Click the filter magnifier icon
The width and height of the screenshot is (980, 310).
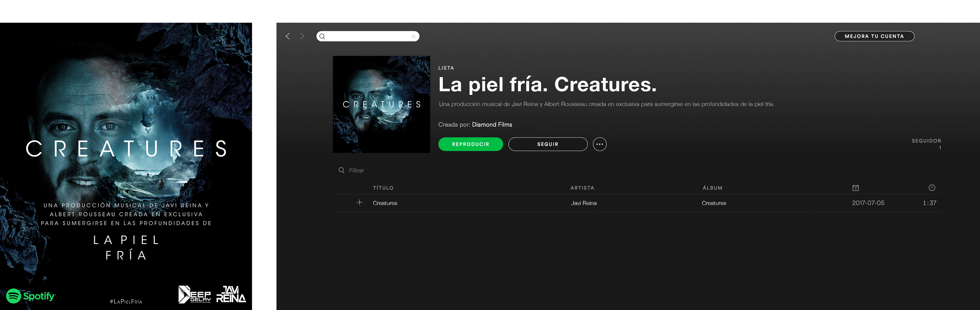[x=341, y=170]
